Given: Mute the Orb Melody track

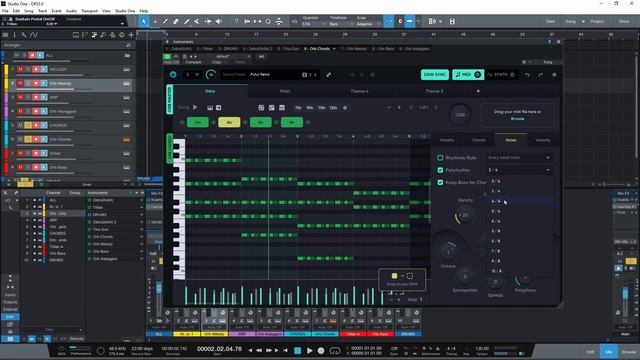Looking at the screenshot, I should [x=20, y=83].
